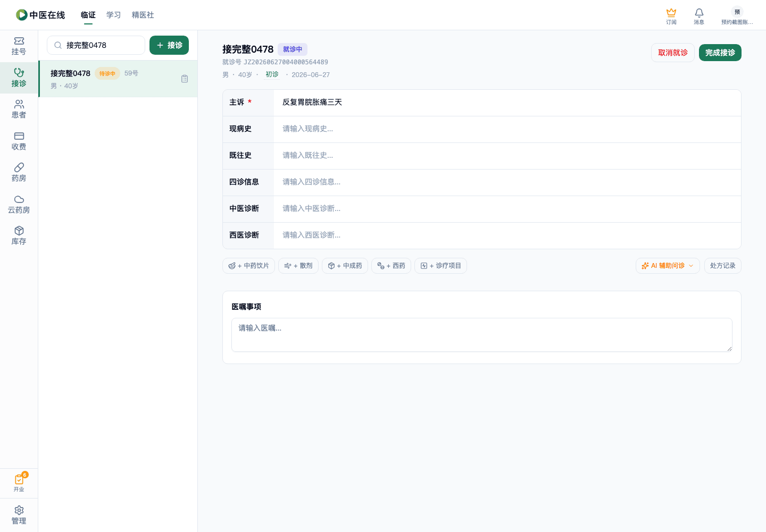Click the 初诊 visit-type label
The image size is (766, 532).
coord(272,74)
